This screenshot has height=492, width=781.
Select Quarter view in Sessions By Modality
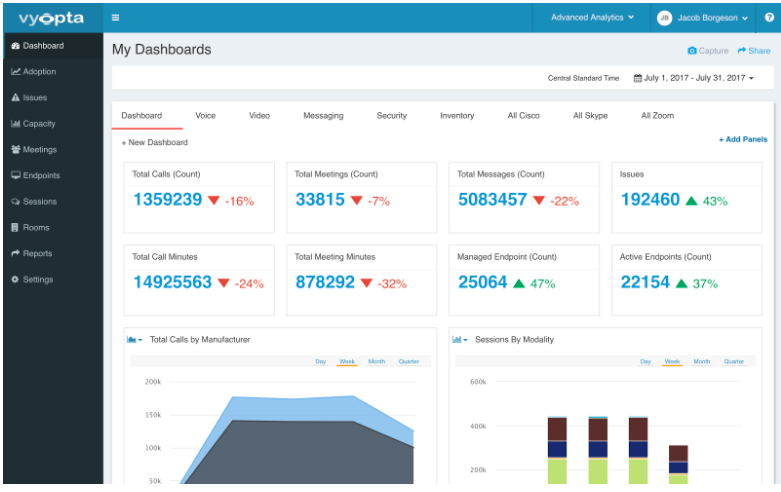(734, 362)
